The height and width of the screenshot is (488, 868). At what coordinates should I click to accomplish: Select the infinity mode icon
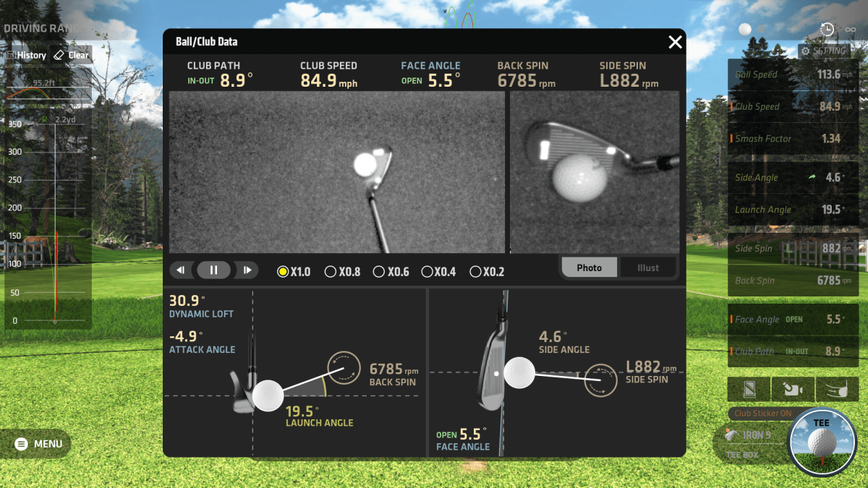tap(851, 30)
